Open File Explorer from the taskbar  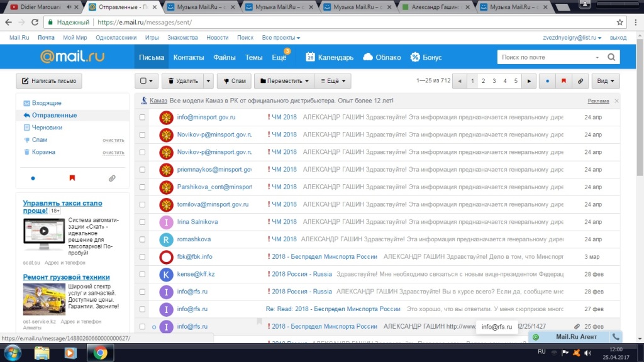42,353
